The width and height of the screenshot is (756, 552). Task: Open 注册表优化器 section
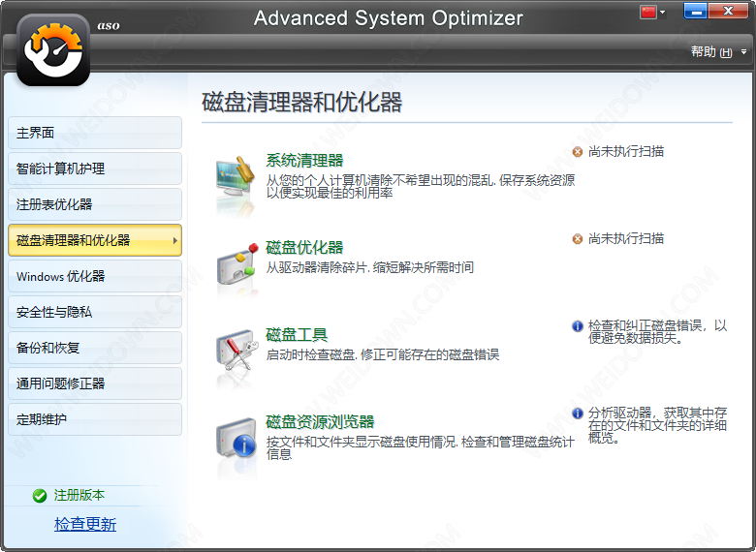(95, 204)
